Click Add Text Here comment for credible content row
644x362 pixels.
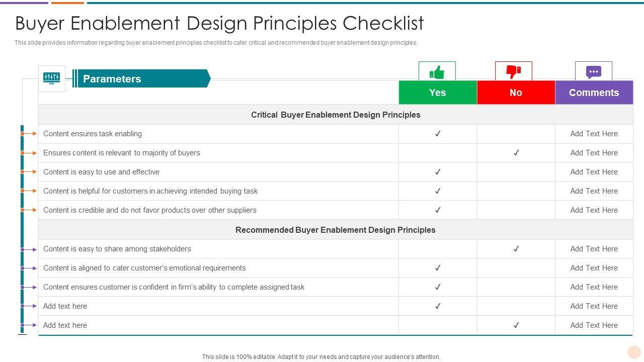click(x=594, y=210)
